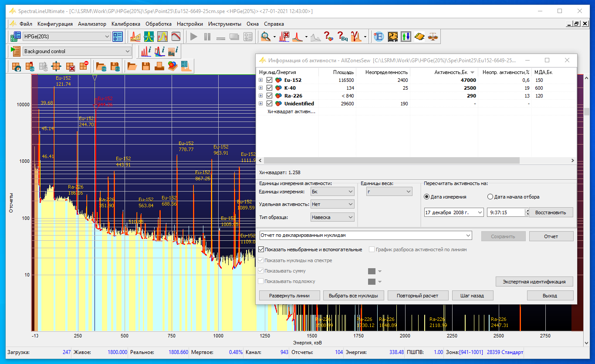Click the 9:37:15 time input field

pyautogui.click(x=505, y=212)
